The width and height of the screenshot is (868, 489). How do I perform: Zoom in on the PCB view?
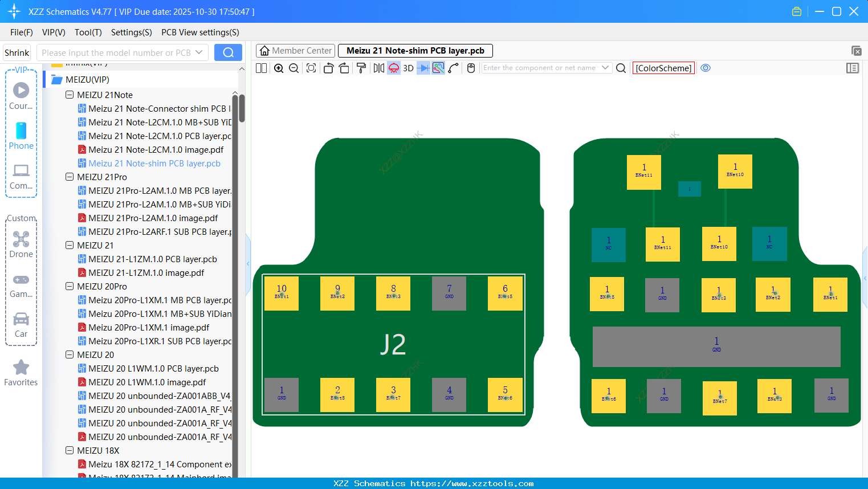(x=279, y=68)
